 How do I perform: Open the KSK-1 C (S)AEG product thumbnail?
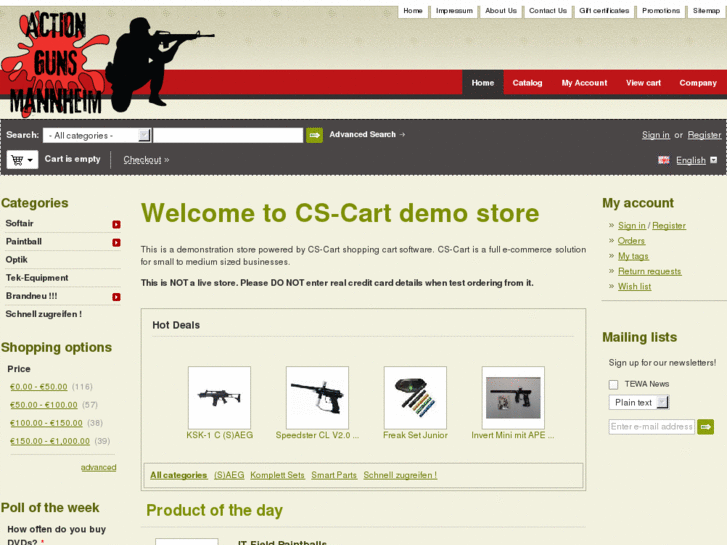click(219, 398)
